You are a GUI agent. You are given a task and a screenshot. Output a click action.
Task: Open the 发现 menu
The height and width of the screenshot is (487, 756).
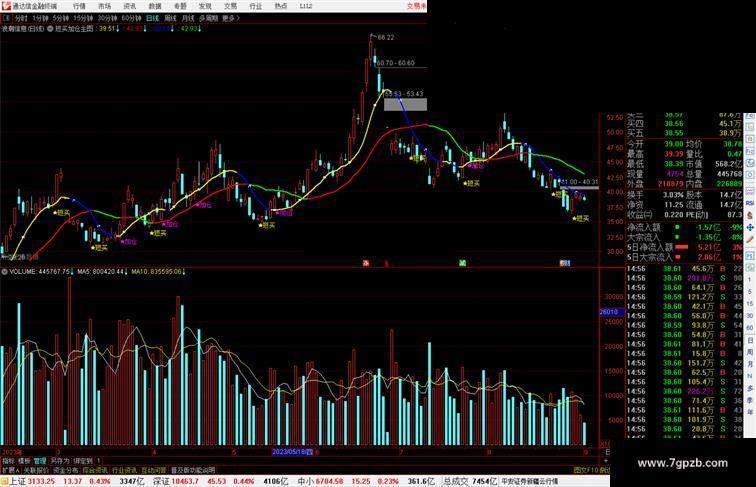pyautogui.click(x=205, y=6)
